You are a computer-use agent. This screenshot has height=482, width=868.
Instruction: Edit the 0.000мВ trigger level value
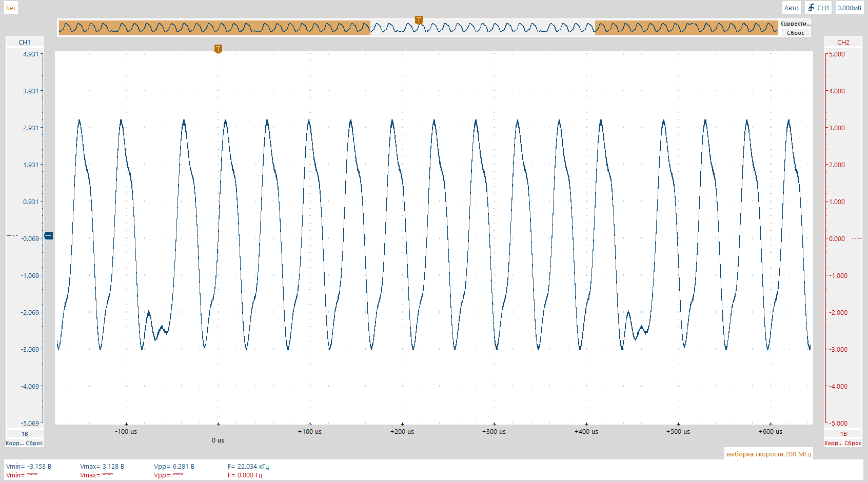click(849, 8)
